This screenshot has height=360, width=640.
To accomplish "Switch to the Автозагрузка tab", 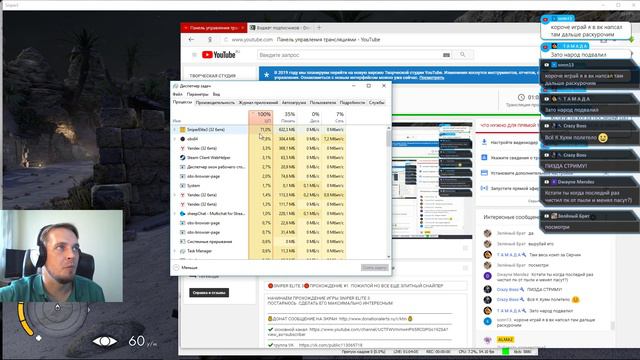I will click(x=294, y=103).
